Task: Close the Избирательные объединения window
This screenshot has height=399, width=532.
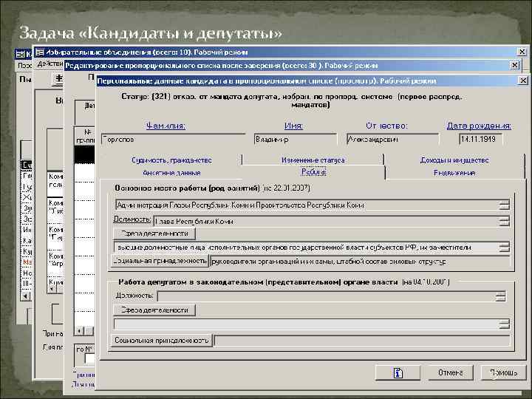Action: tap(522, 52)
